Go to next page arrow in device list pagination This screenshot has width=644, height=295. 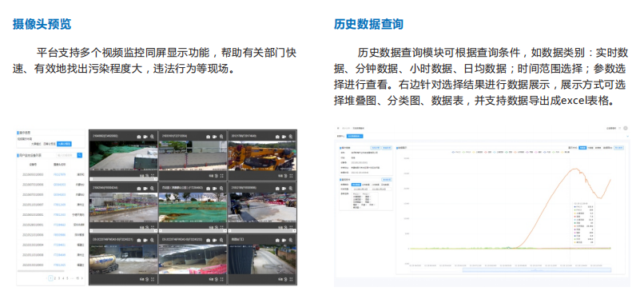(x=81, y=278)
